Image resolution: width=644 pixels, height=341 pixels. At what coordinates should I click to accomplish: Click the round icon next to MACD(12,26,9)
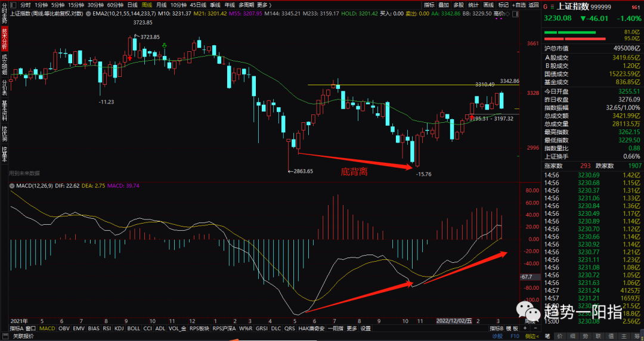click(12, 186)
